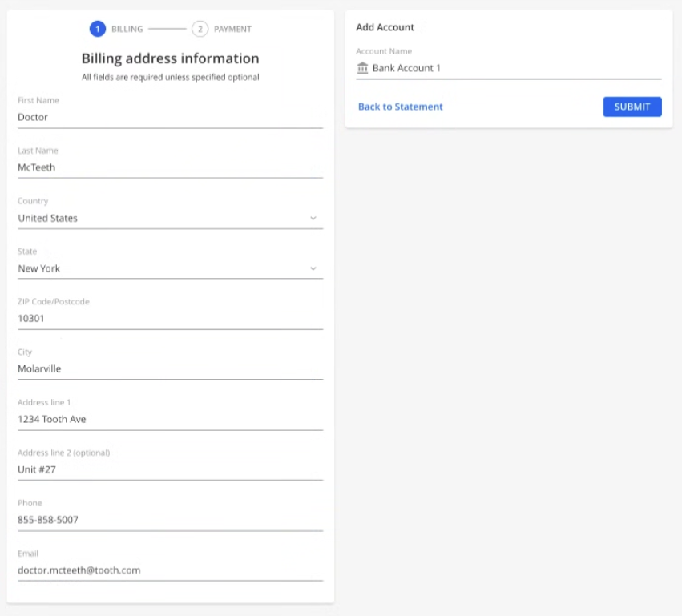
Task: Edit the Account Name field Bank Account 1
Action: (508, 68)
